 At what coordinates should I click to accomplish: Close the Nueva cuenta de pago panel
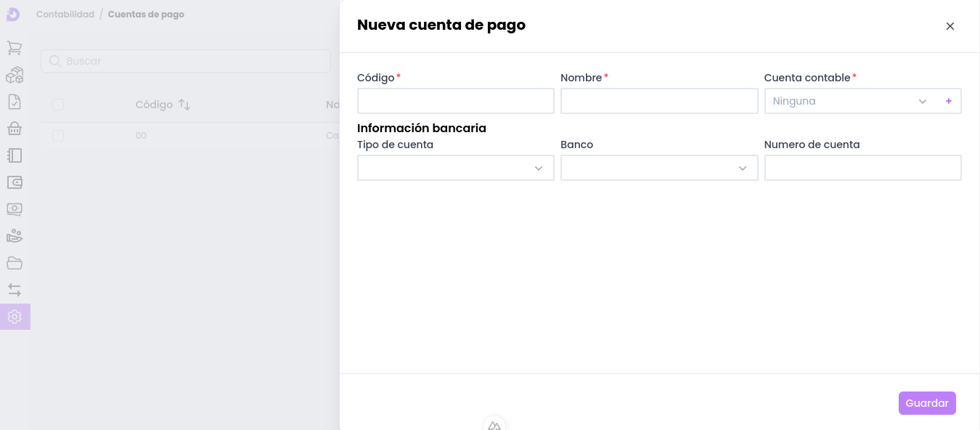[x=950, y=26]
